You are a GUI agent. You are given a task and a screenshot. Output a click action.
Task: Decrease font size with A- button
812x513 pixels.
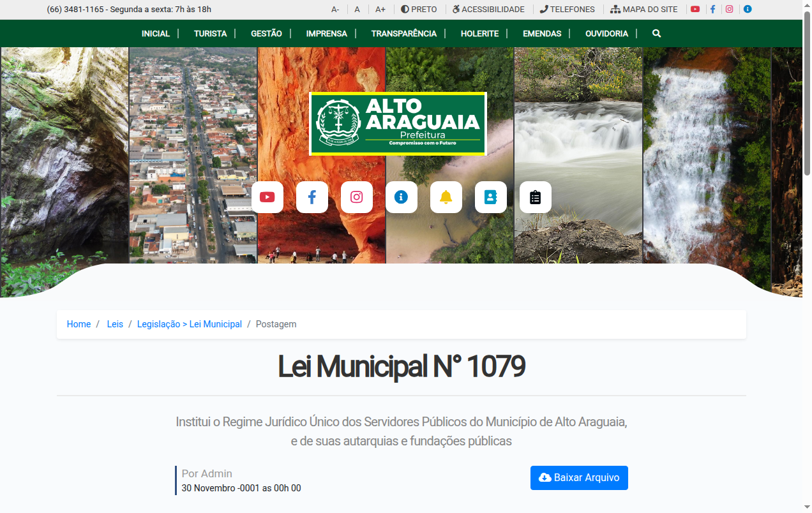tap(335, 10)
